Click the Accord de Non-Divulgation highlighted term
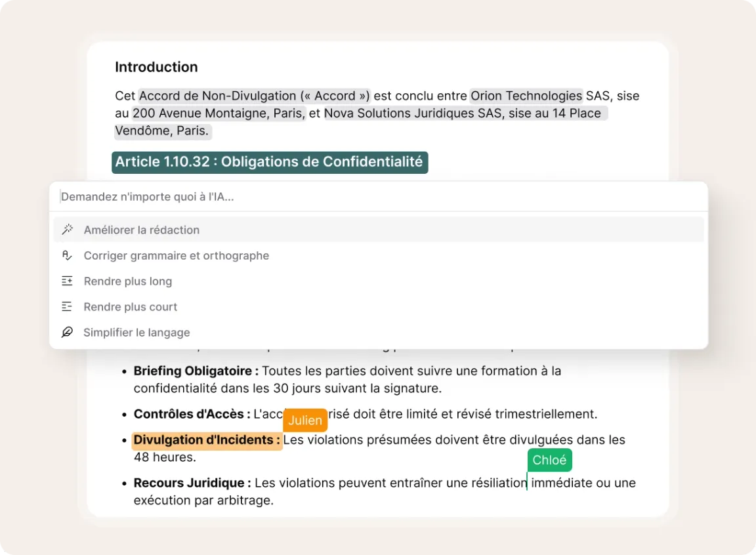The width and height of the screenshot is (756, 555). tap(255, 96)
